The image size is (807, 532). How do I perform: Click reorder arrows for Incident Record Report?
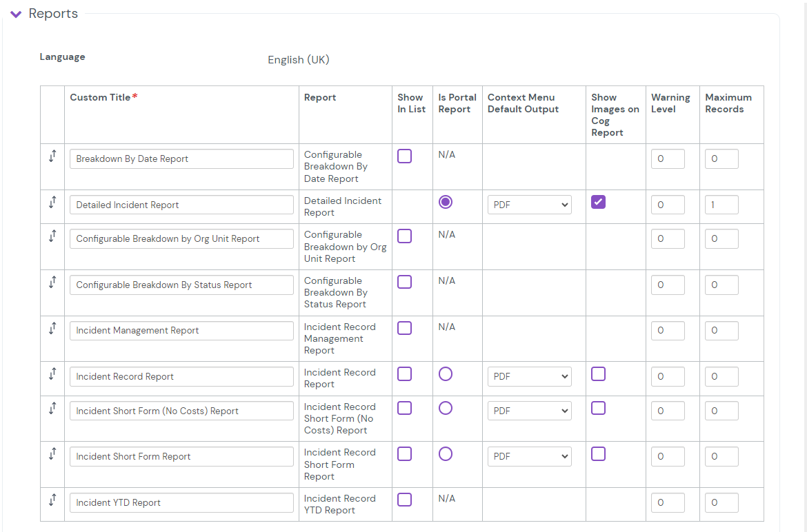coord(52,374)
